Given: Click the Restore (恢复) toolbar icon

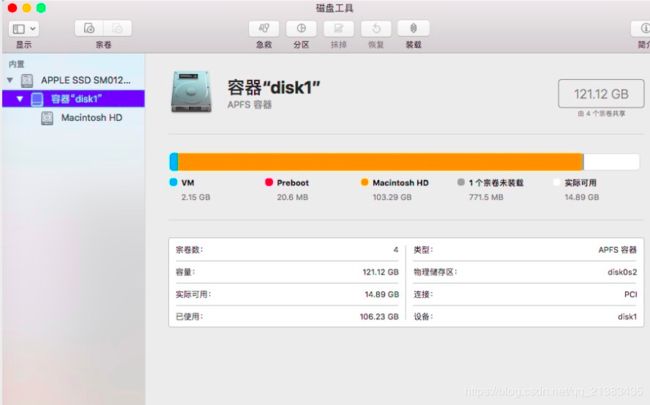Looking at the screenshot, I should 376,28.
